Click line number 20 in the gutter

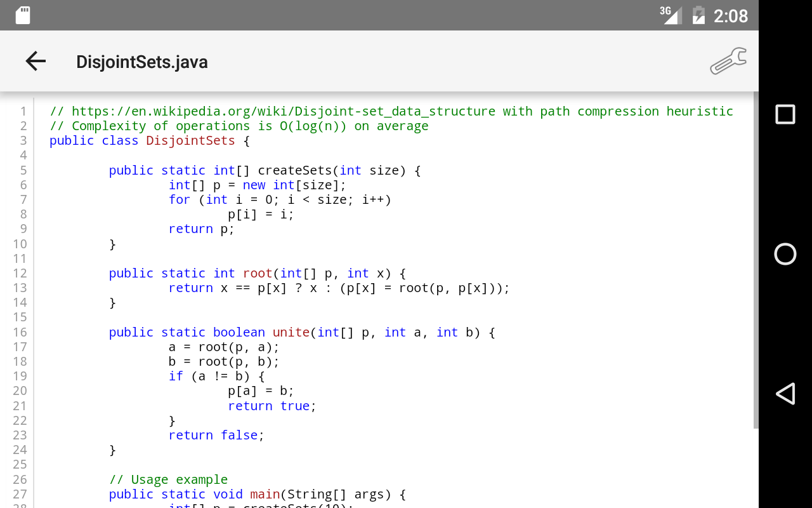coord(20,391)
